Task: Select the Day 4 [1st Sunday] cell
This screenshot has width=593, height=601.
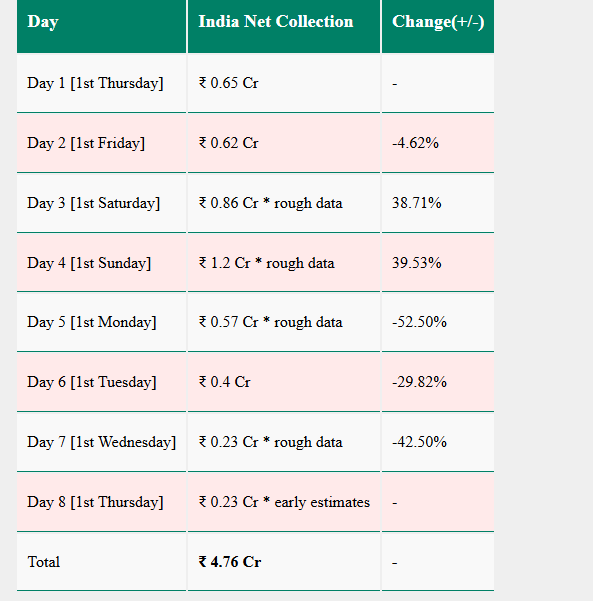Action: point(101,263)
